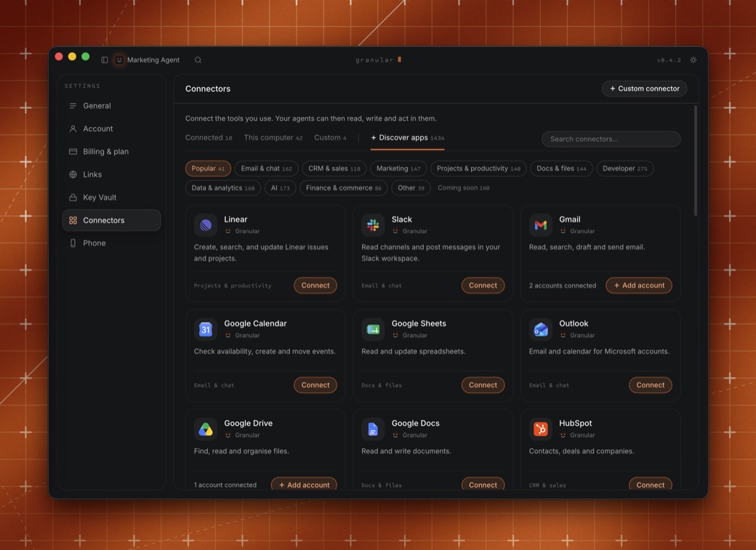The width and height of the screenshot is (756, 550).
Task: Connect the Outlook app
Action: click(651, 385)
